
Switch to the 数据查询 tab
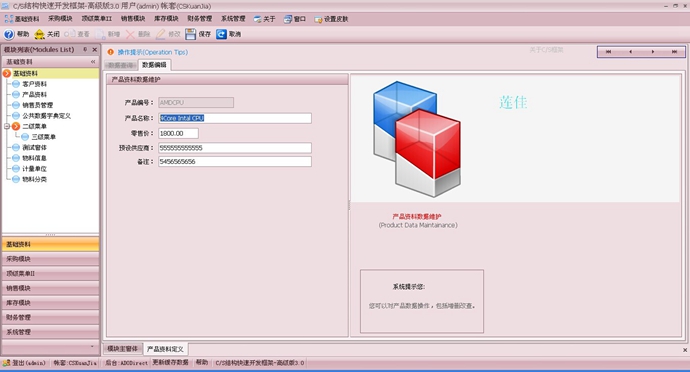[x=121, y=65]
